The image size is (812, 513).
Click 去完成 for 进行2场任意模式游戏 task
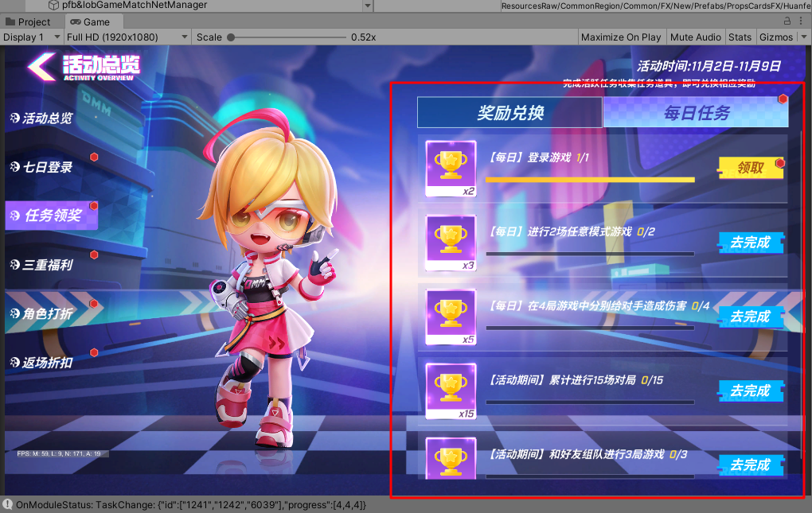coord(751,242)
